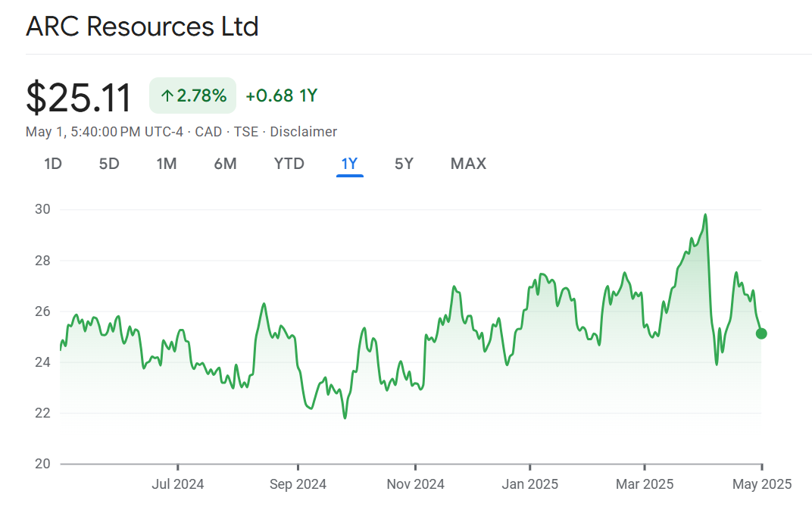Screen dimensions: 812x507
Task: Click the ARC Resources Ltd title
Action: 142,27
